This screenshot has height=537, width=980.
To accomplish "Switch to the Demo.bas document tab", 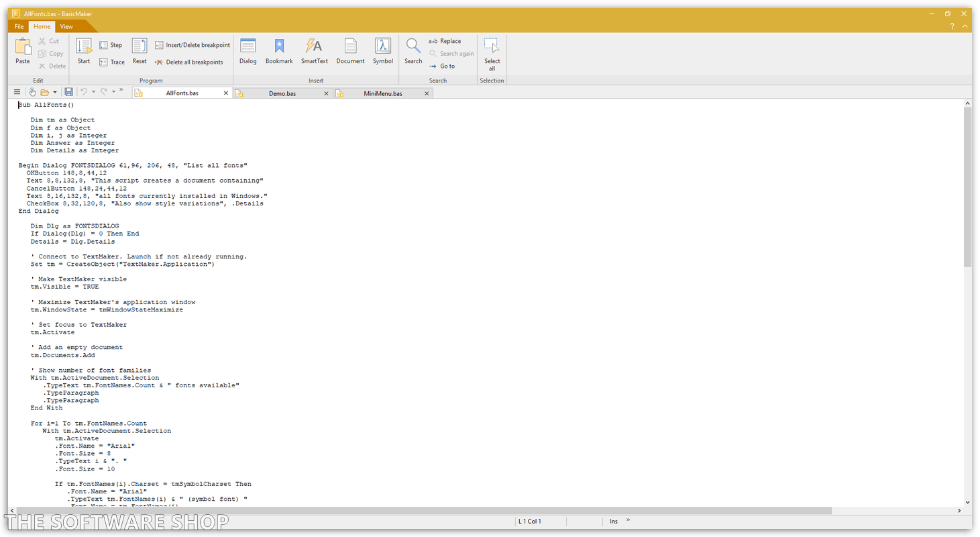I will (282, 93).
